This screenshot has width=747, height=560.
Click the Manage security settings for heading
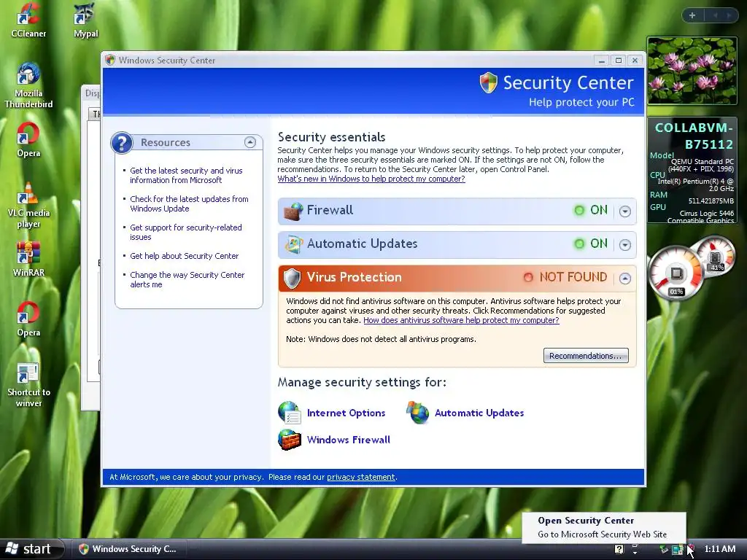(362, 382)
